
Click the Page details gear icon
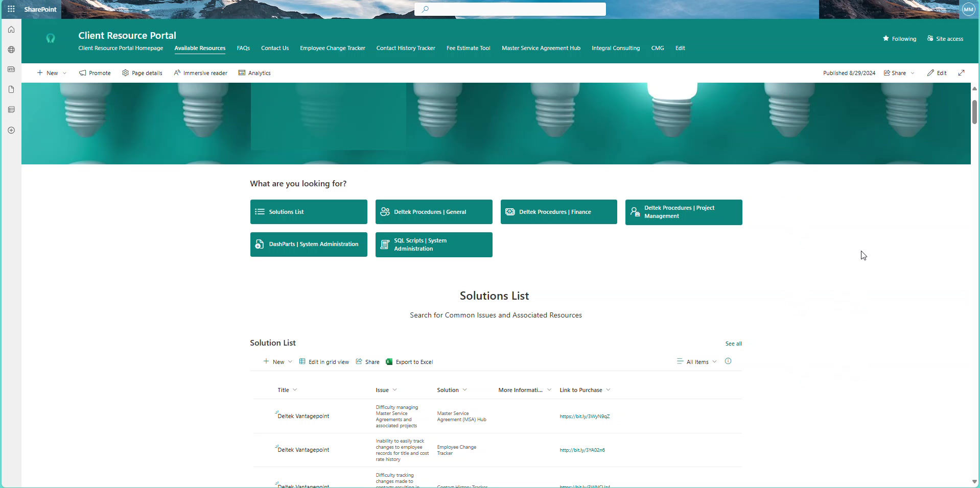[125, 73]
